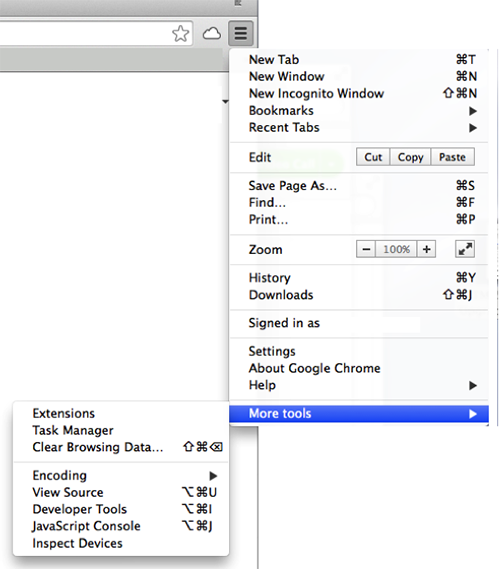Close the Chrome hamburger menu button

click(241, 33)
